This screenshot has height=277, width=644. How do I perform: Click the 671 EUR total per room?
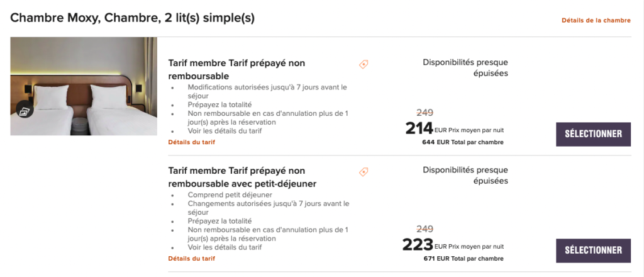(x=462, y=259)
